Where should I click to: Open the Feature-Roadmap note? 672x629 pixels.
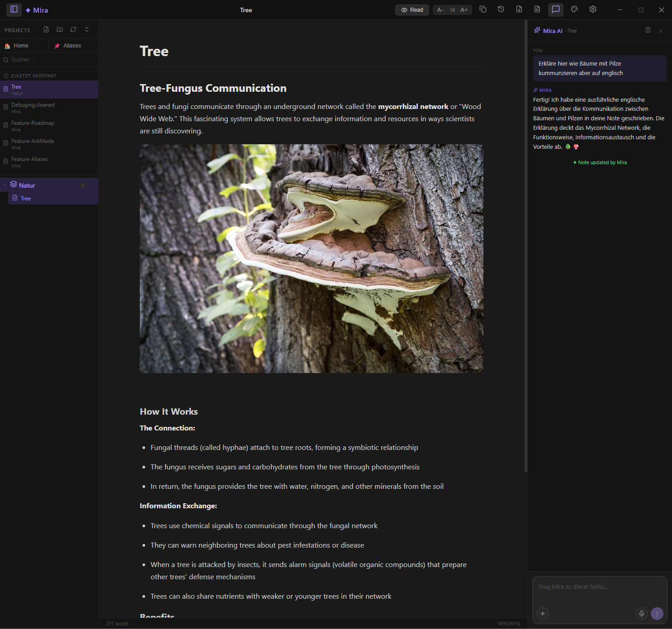click(x=33, y=126)
